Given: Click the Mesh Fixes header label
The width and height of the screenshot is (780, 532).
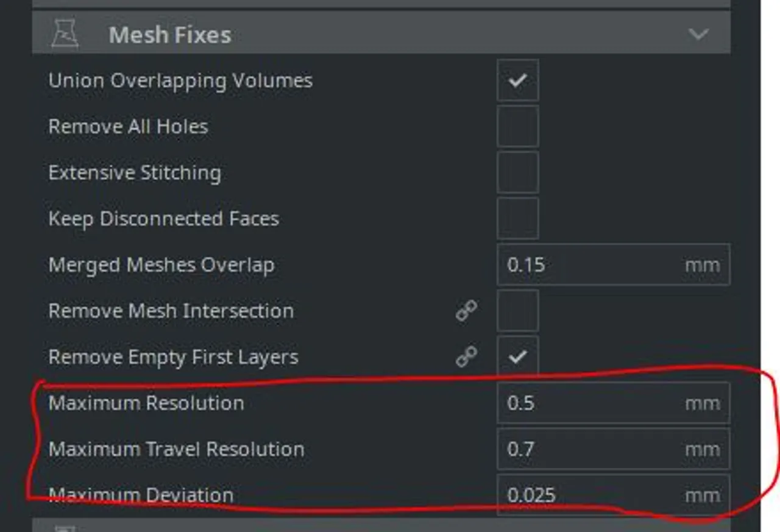Looking at the screenshot, I should coord(169,35).
